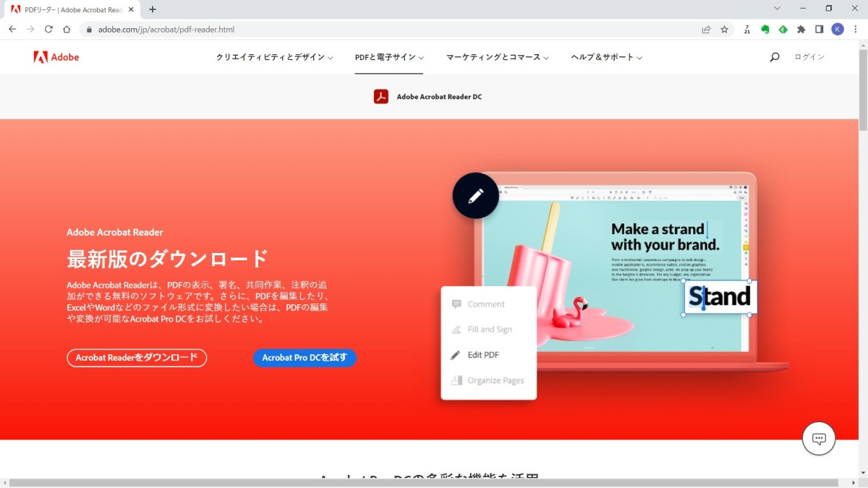Expand the ヘルプ＆サポート menu
This screenshot has width=868, height=488.
(606, 57)
